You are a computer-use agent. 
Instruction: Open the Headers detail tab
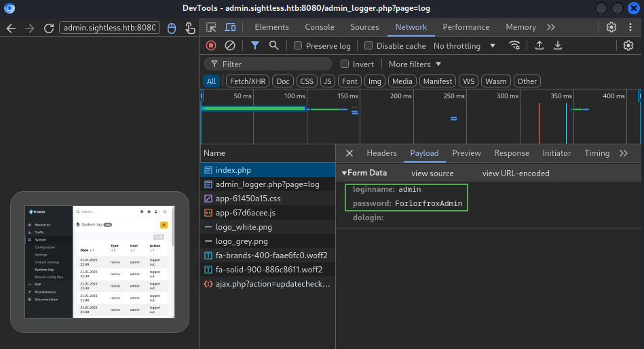point(381,153)
